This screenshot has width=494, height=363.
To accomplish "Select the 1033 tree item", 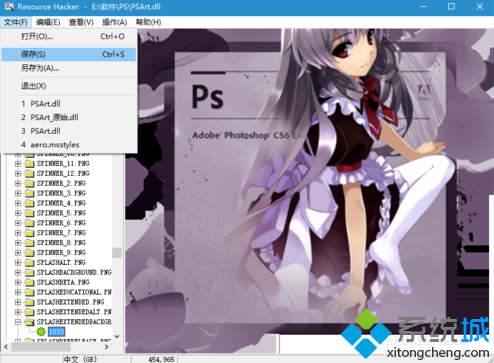I will [x=56, y=332].
